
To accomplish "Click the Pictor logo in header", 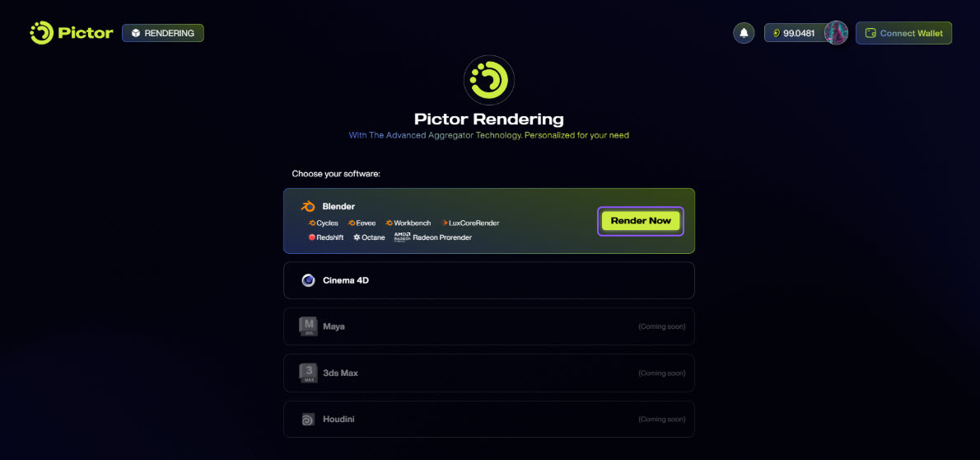I will pos(72,33).
